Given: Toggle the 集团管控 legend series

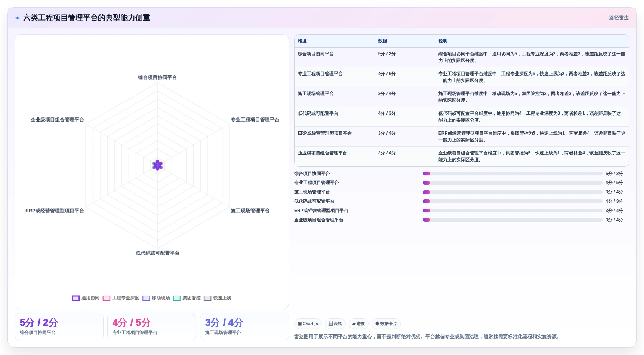Looking at the screenshot, I should pos(187,298).
